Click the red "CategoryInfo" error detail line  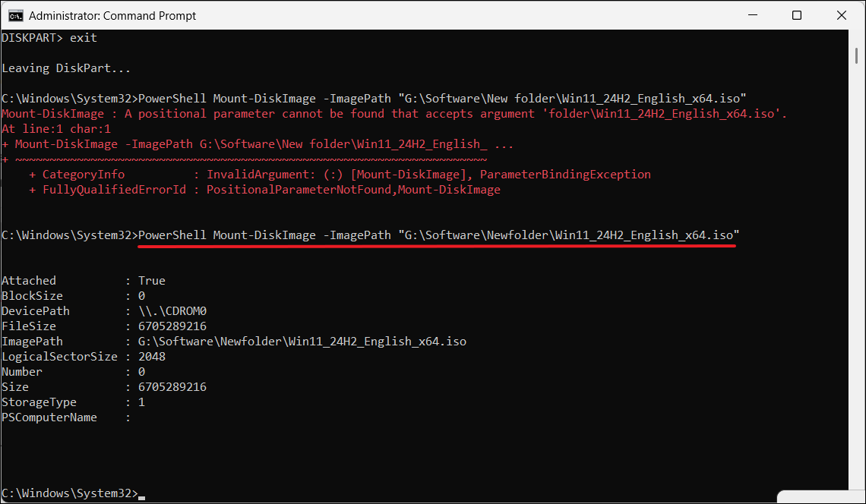(x=340, y=175)
